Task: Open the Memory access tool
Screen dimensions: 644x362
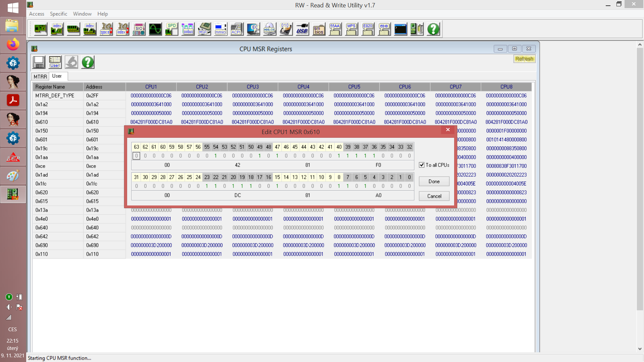Action: (x=73, y=29)
